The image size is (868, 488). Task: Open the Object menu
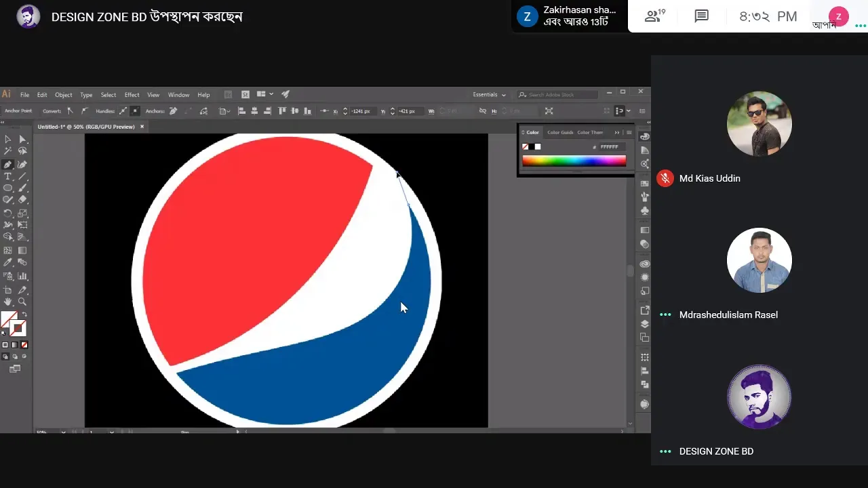point(64,95)
